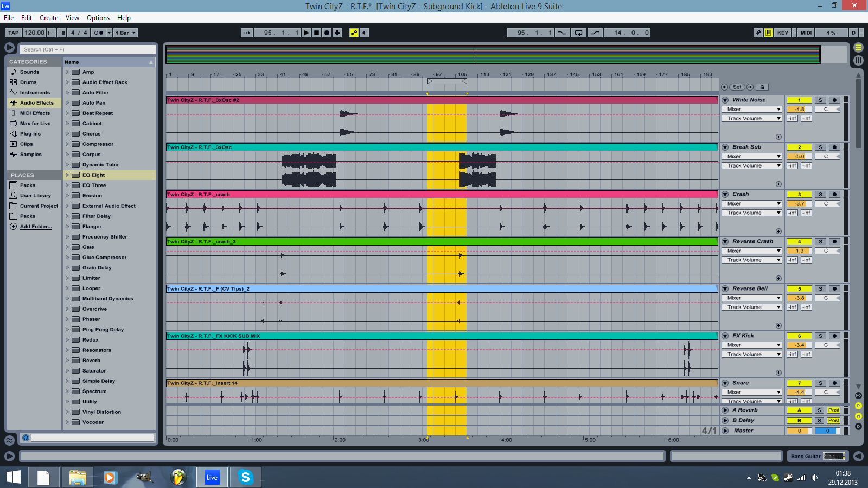Toggle track activator 2 on Break Sub
868x488 pixels.
click(799, 147)
